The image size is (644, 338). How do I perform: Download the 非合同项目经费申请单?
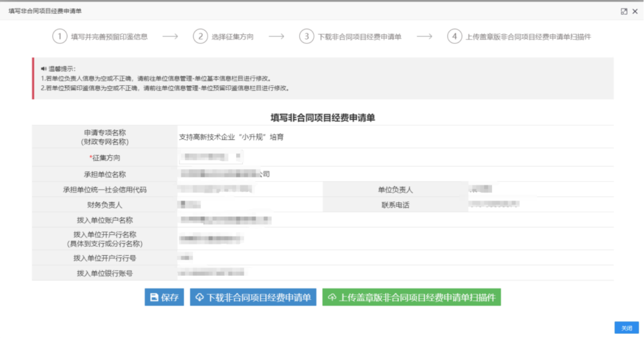point(253,297)
